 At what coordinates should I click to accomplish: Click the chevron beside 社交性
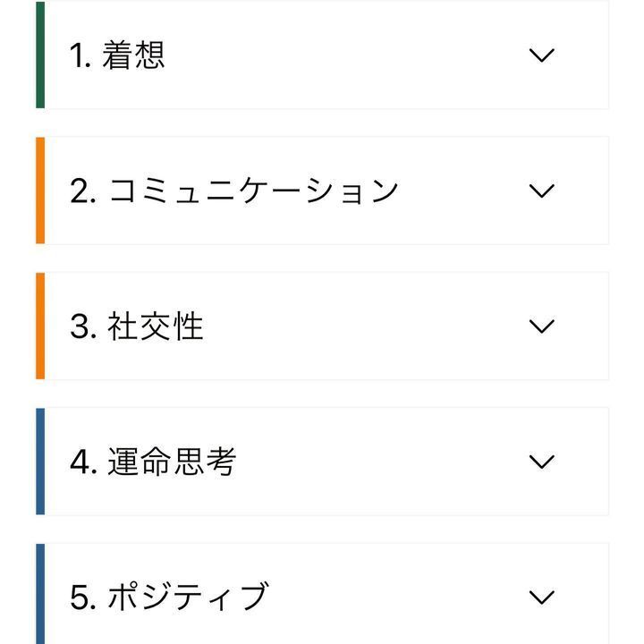(x=542, y=326)
